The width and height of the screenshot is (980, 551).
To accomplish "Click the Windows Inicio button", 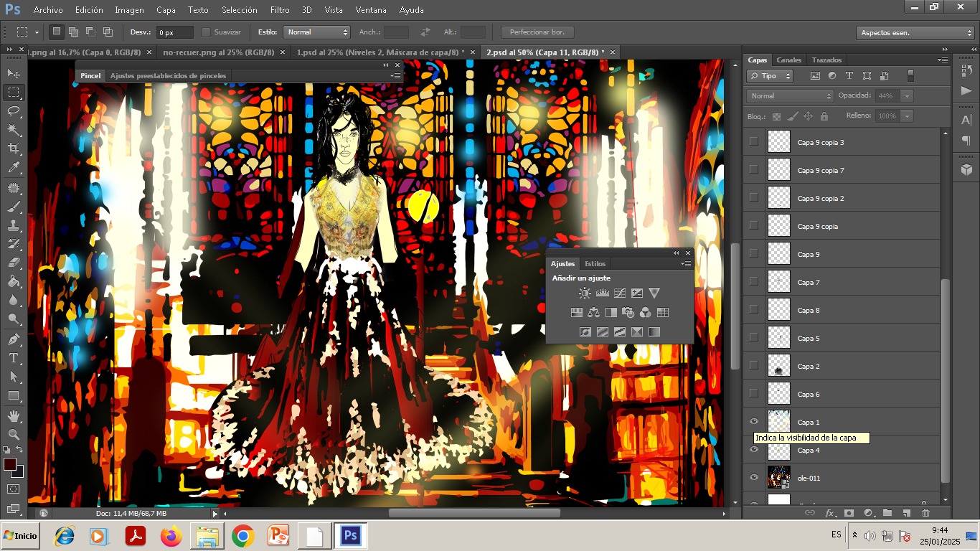I will tap(20, 536).
